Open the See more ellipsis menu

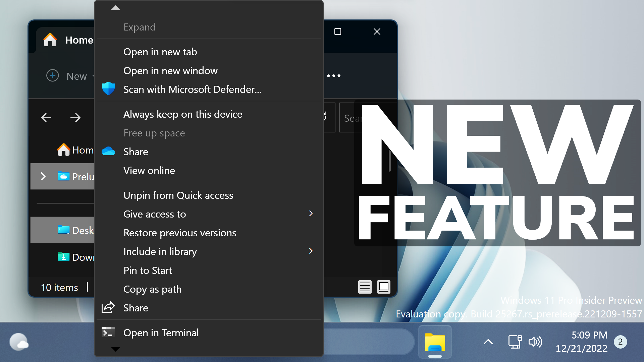coord(333,76)
